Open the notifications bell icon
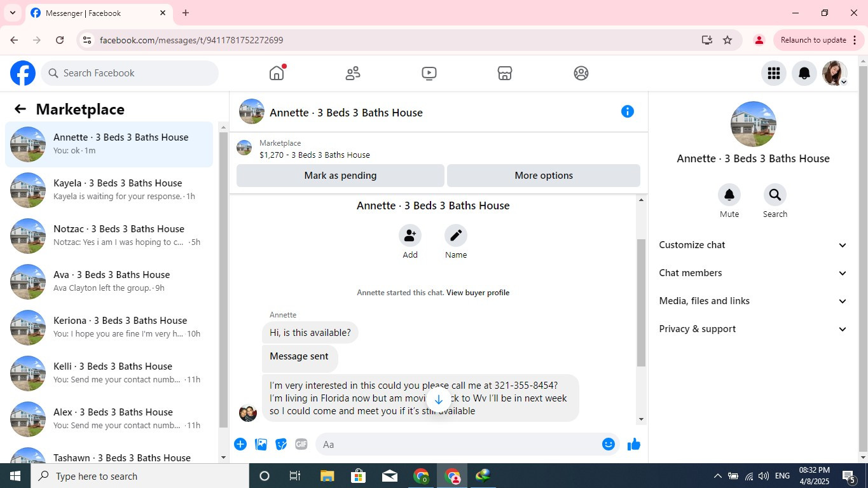This screenshot has height=488, width=868. tap(804, 73)
